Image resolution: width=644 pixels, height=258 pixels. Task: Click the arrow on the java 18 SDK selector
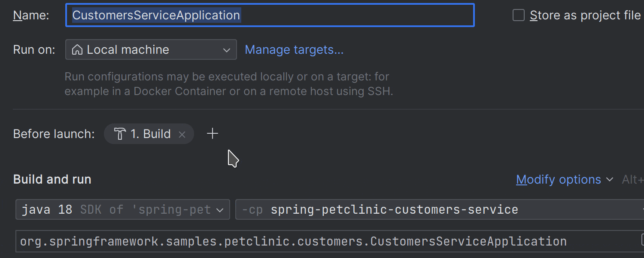pos(220,209)
